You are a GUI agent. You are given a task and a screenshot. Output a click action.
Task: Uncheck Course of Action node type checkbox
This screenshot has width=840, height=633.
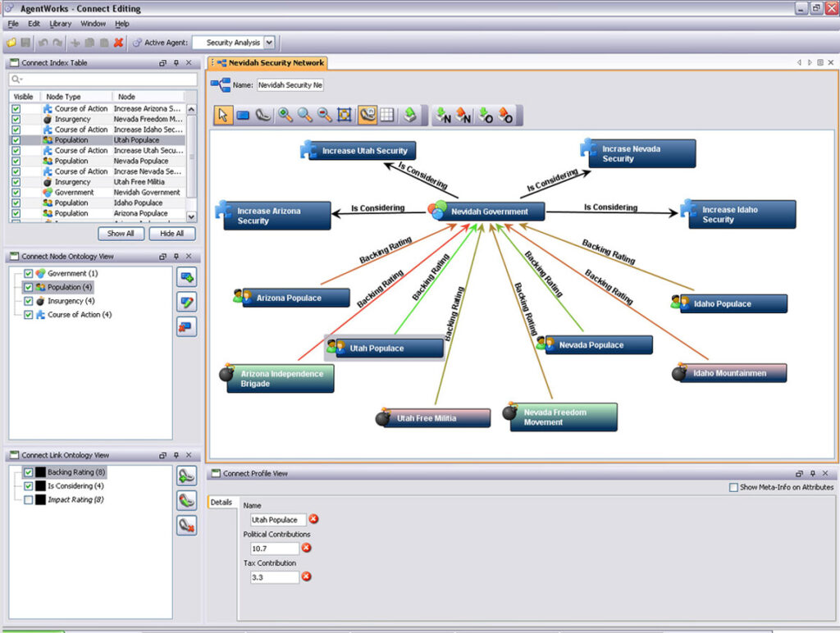[x=29, y=315]
